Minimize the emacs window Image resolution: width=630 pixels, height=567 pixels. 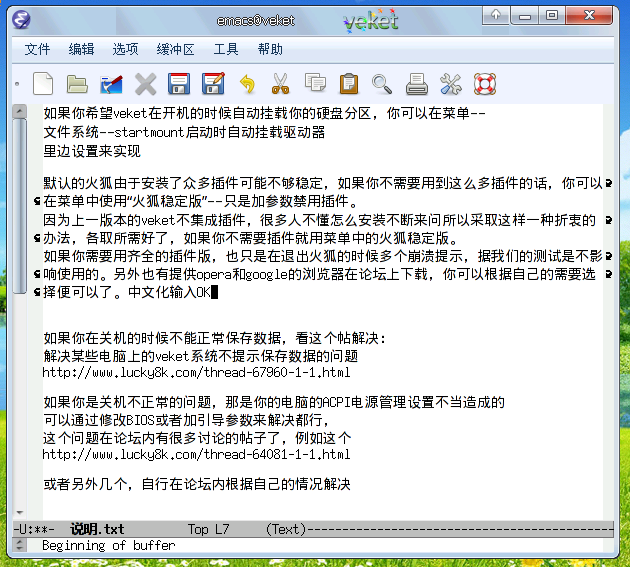(525, 15)
